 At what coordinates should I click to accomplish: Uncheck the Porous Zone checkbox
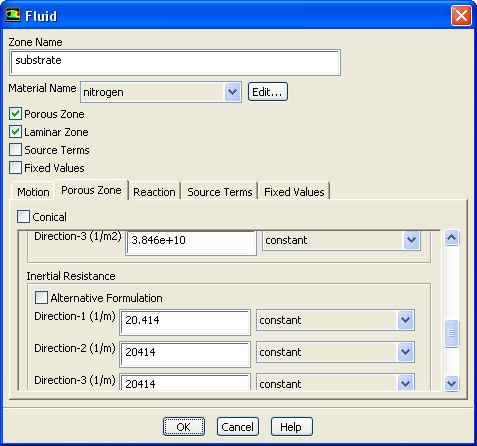pos(15,114)
